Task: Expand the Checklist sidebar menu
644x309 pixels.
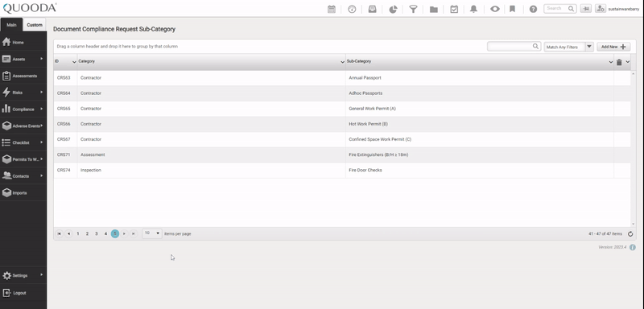Action: click(x=23, y=142)
